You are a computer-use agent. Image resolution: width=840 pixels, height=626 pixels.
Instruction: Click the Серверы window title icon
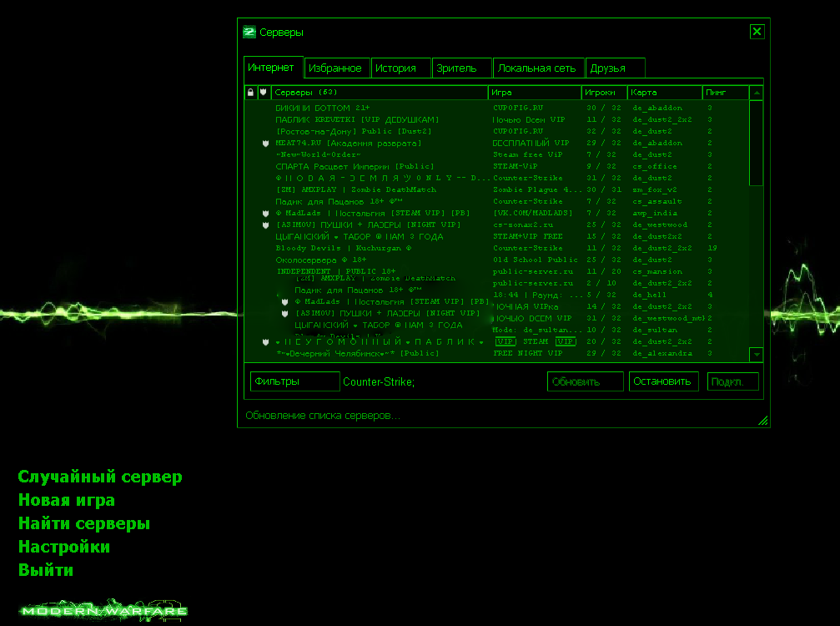(x=249, y=33)
